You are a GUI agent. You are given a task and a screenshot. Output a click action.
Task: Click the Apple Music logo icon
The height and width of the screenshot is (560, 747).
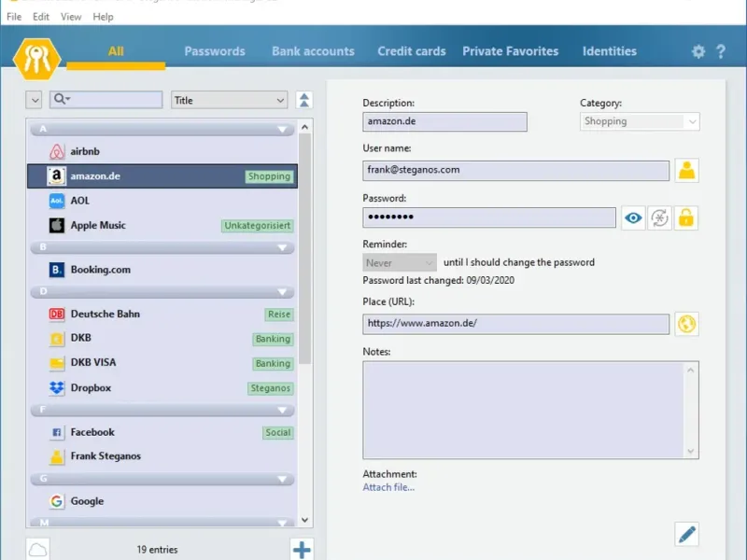click(57, 225)
